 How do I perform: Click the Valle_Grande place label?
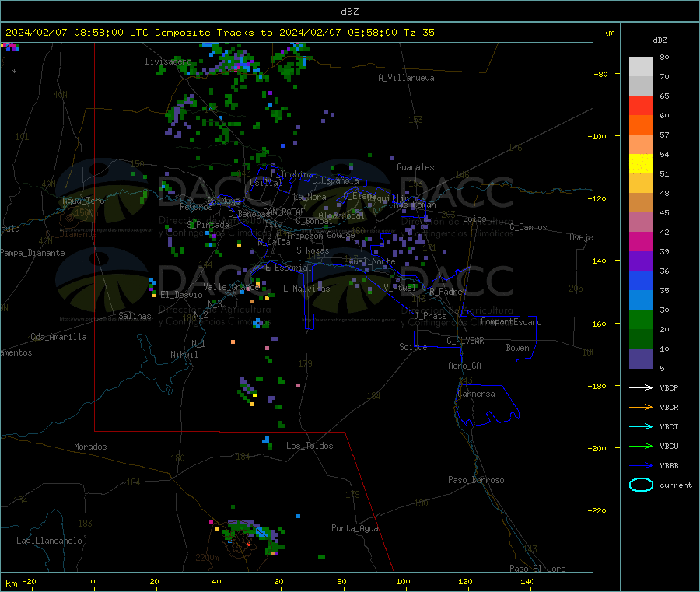click(232, 287)
